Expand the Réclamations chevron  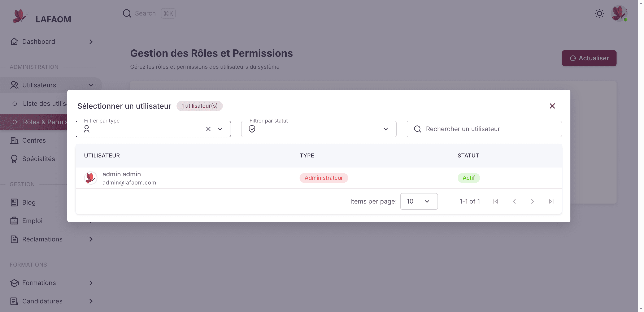tap(91, 239)
